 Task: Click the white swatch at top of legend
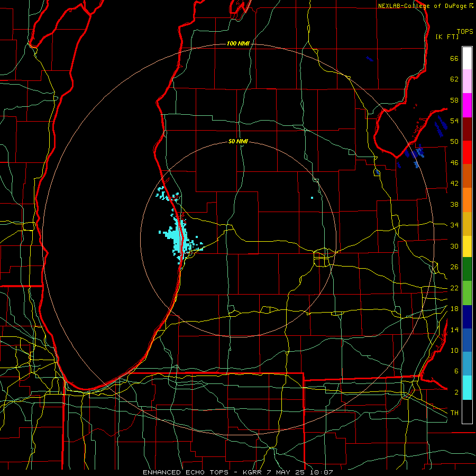pyautogui.click(x=467, y=58)
